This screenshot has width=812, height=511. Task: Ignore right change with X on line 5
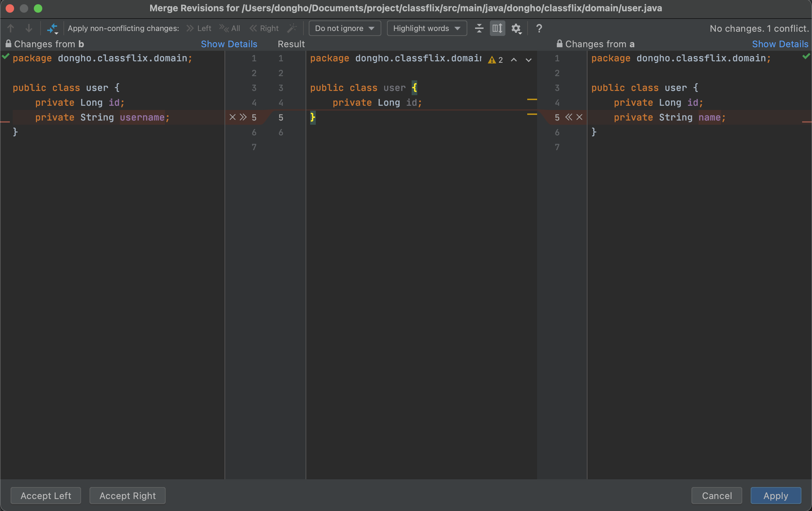click(579, 117)
